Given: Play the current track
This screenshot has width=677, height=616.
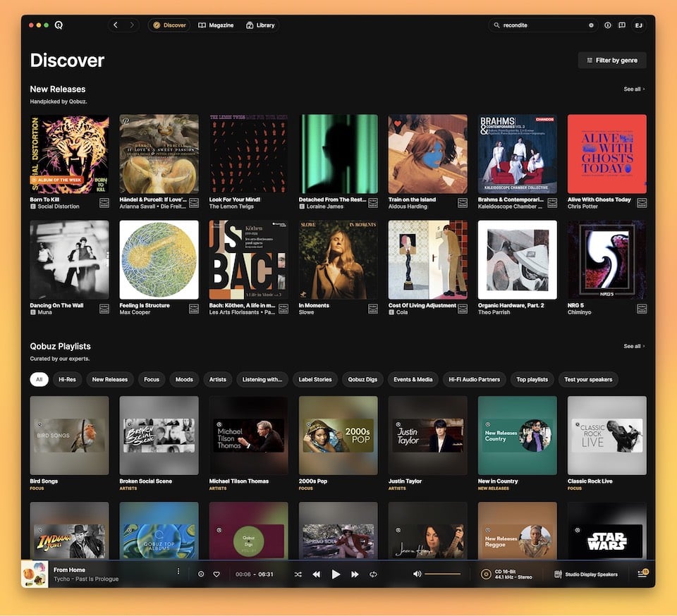Looking at the screenshot, I should [x=336, y=574].
